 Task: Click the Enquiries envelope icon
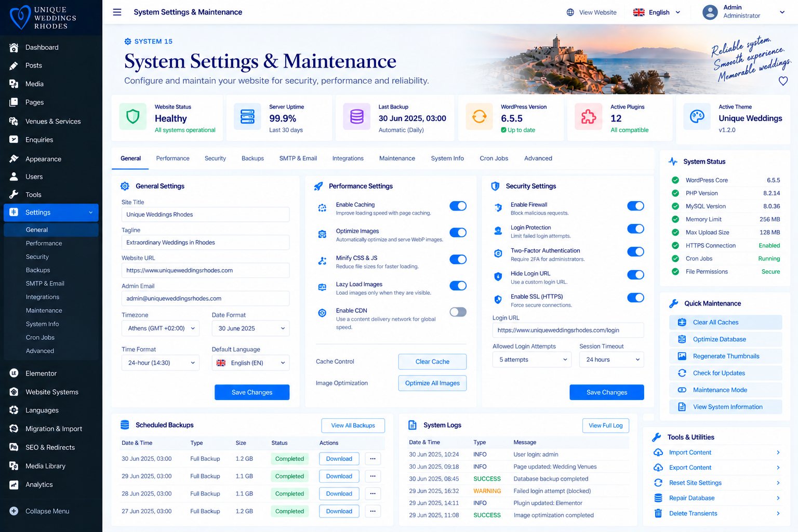(x=14, y=140)
